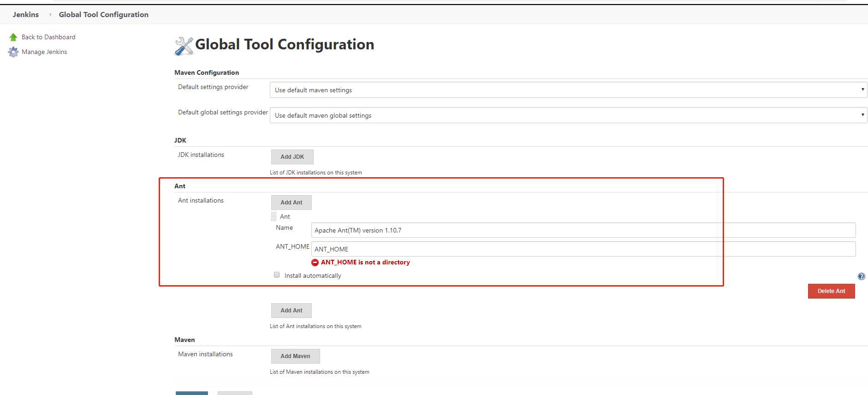
Task: Click the breadcrumb arrow separator after Jenkins
Action: (x=50, y=15)
